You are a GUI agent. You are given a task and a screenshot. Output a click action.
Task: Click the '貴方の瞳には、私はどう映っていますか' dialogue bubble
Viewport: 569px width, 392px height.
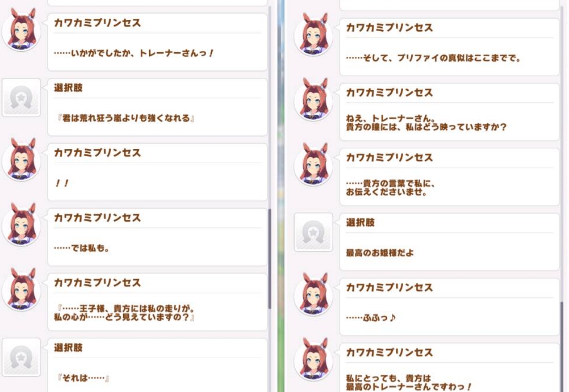coord(449,112)
